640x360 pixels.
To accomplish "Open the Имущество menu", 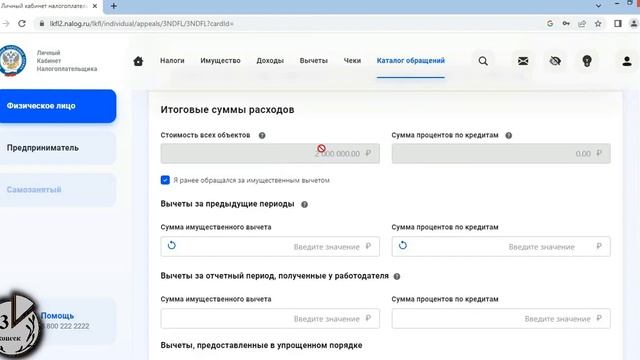I will tap(220, 60).
